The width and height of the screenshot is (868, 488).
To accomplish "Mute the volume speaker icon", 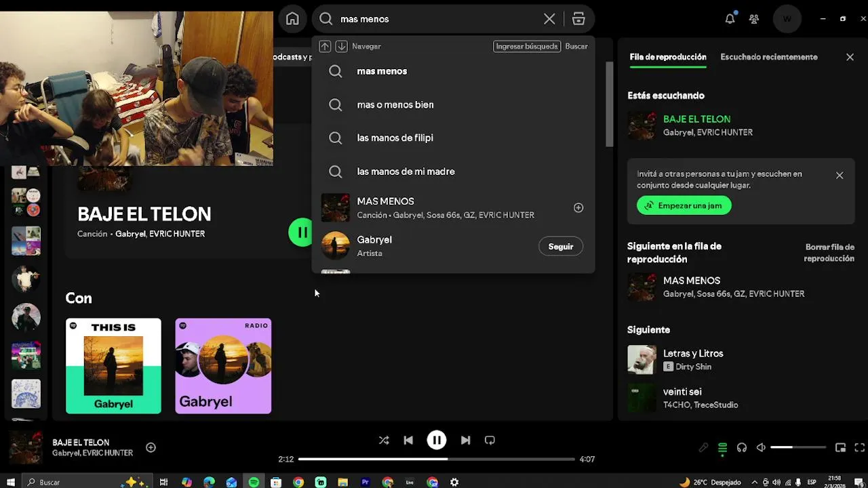I will pos(761,447).
